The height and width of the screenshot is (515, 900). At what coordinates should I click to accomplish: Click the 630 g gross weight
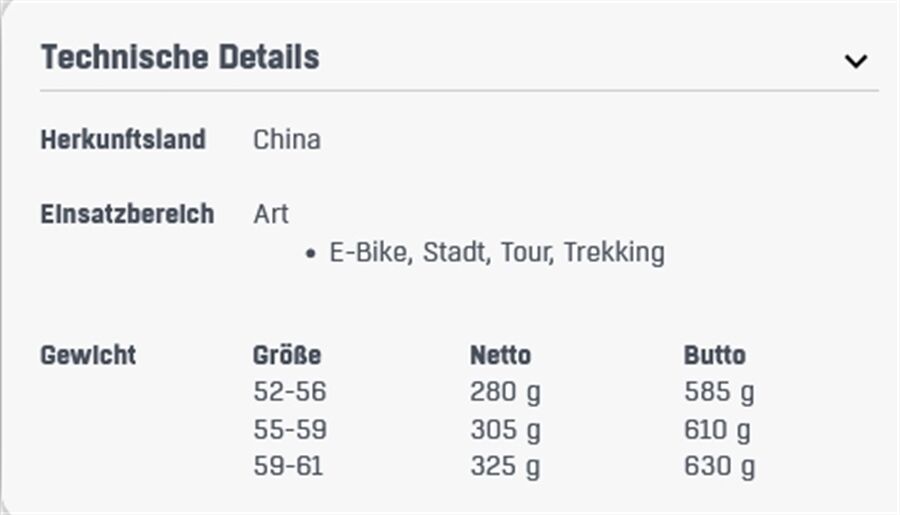719,467
